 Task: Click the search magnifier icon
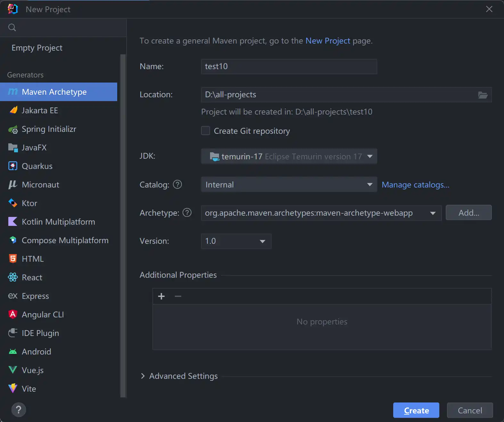[x=12, y=28]
